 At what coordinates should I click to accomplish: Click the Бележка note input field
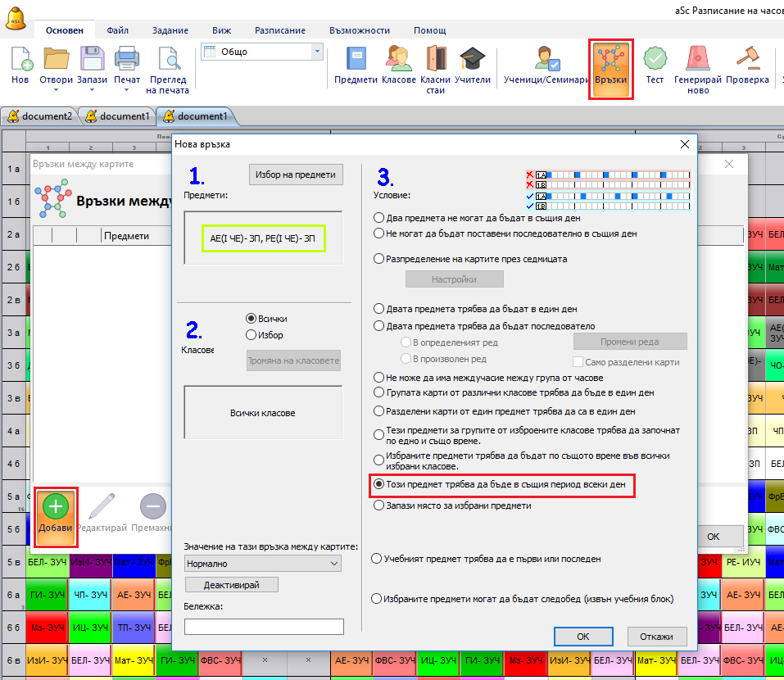click(x=264, y=627)
